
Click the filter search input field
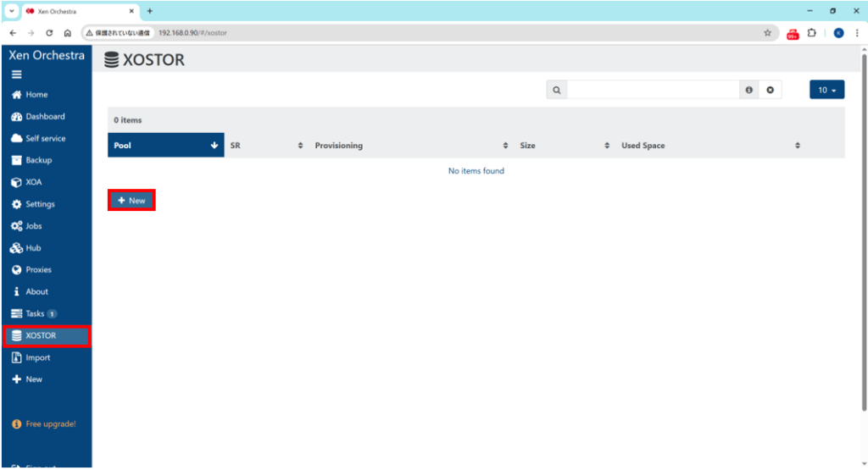[x=653, y=90]
